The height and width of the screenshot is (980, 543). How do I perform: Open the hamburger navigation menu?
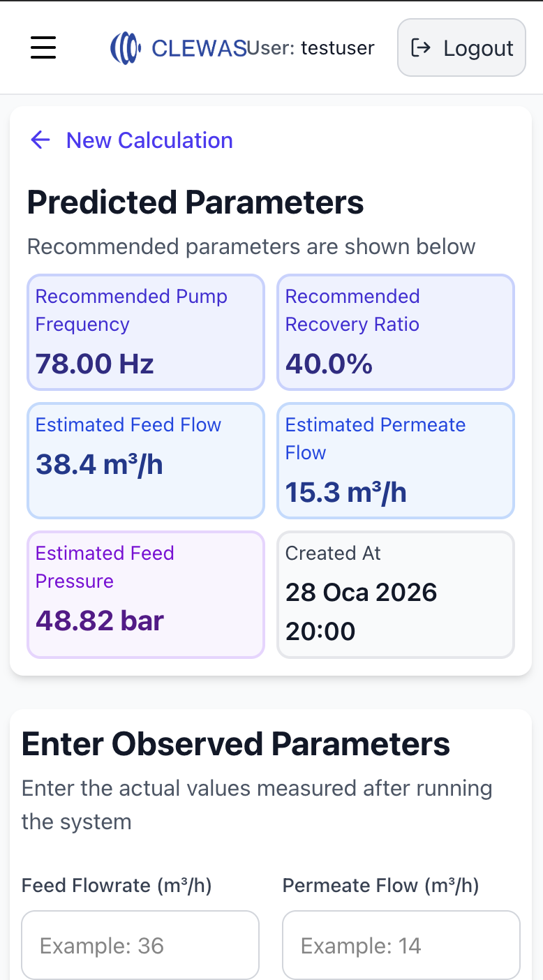click(x=43, y=47)
